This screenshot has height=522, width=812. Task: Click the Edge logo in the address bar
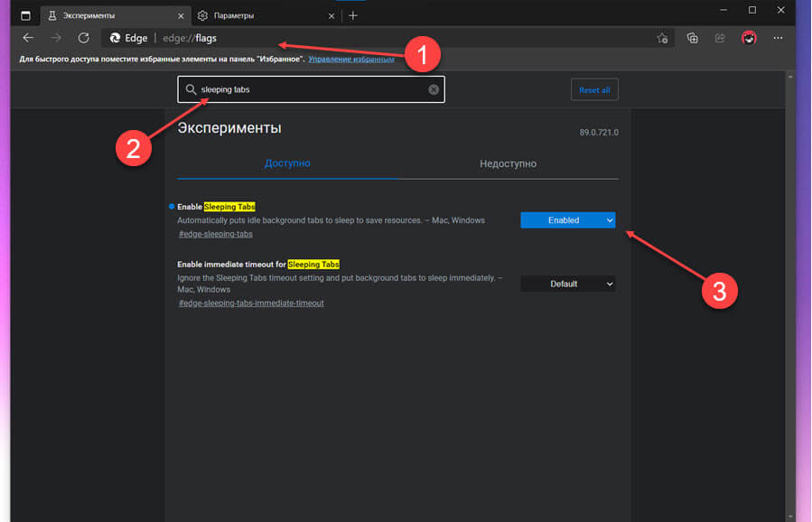(x=115, y=38)
